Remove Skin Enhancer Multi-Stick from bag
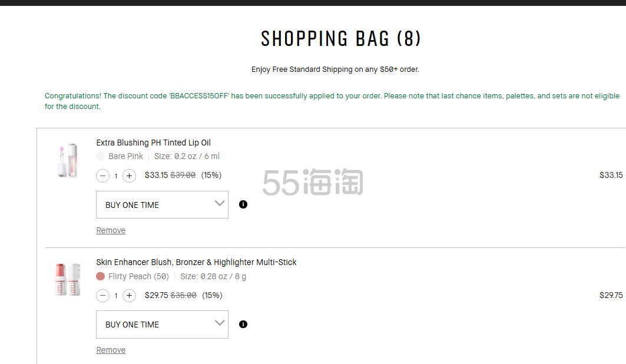The height and width of the screenshot is (364, 626). (x=111, y=350)
